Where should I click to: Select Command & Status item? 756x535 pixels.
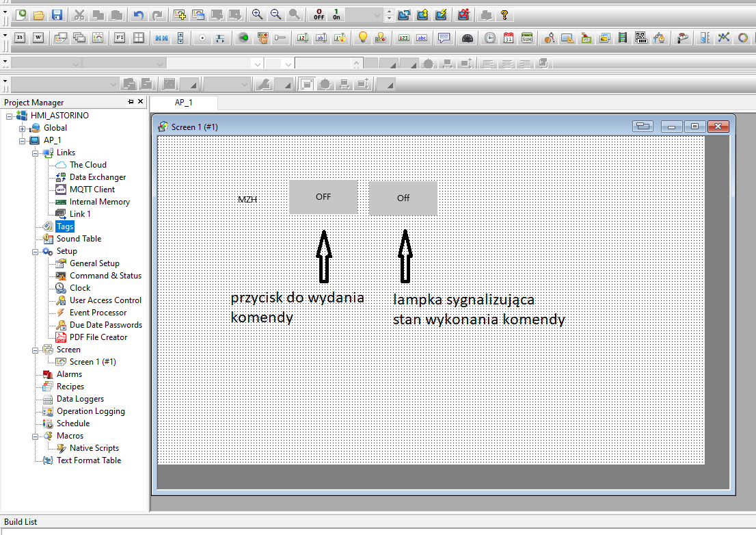pyautogui.click(x=105, y=276)
